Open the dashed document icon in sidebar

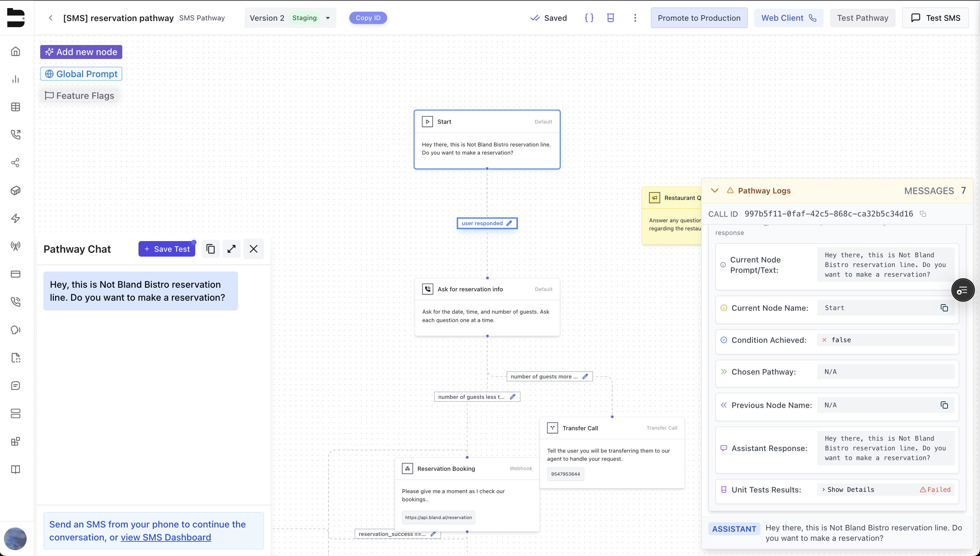(15, 357)
